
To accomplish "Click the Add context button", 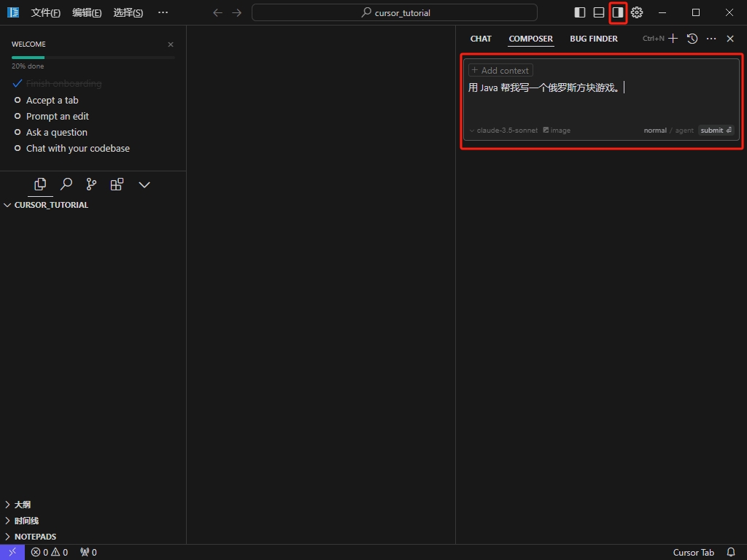I will (500, 71).
